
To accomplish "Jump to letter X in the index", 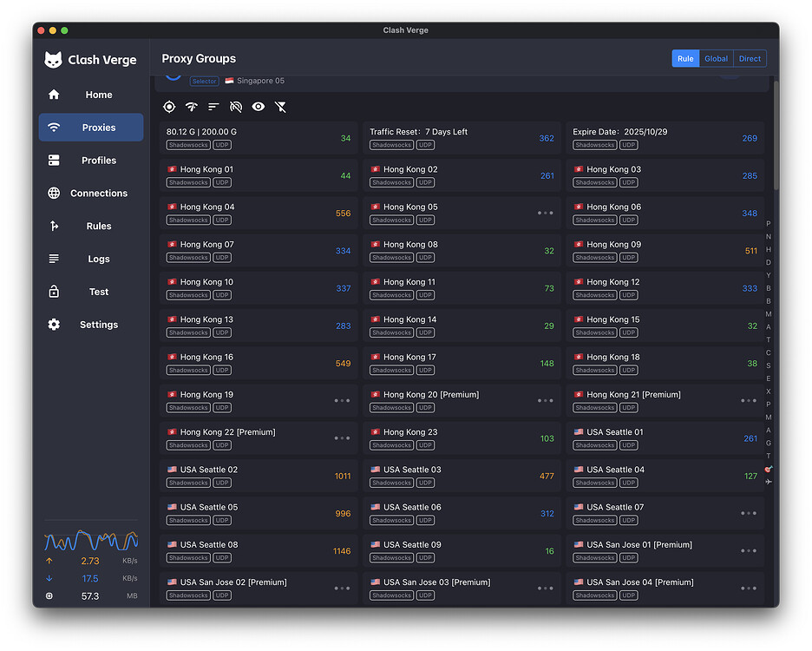I will (769, 391).
